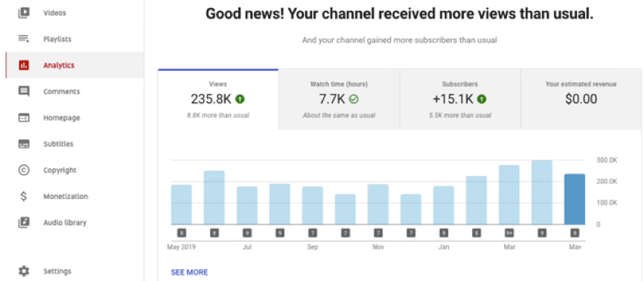This screenshot has width=644, height=281.
Task: Switch to the Watch time (hours) tab
Action: [339, 99]
